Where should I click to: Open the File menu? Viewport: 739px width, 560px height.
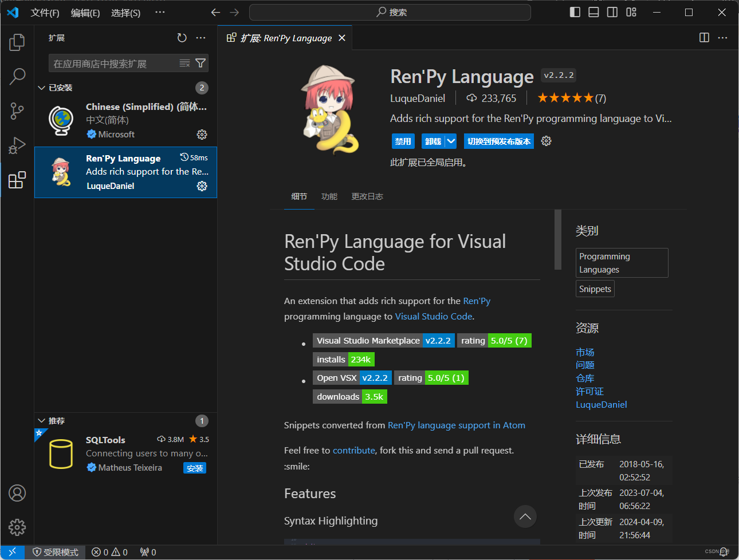[x=45, y=13]
